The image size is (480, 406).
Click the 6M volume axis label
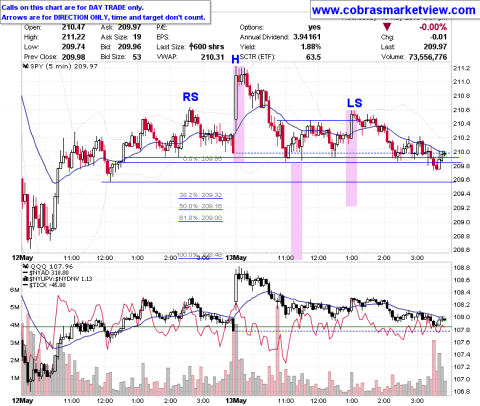(x=14, y=290)
